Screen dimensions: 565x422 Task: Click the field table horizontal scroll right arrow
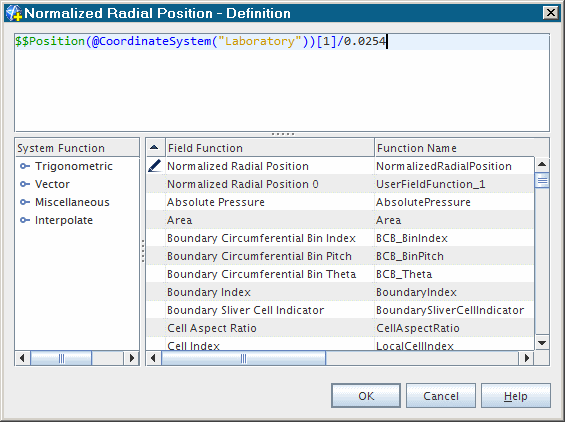527,358
